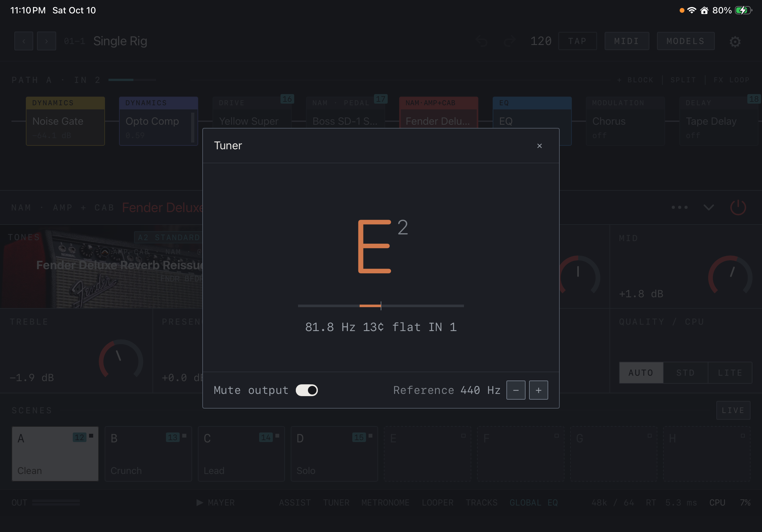Go to previous preset arrow
The height and width of the screenshot is (532, 762).
click(24, 41)
